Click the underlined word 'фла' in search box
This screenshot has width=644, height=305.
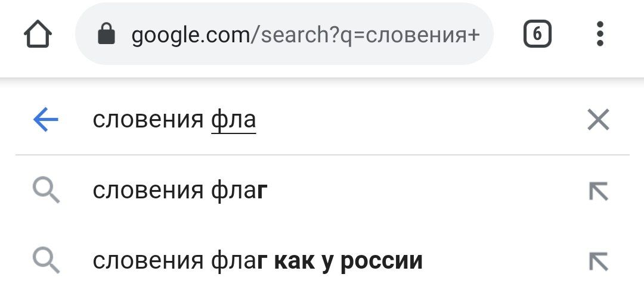click(234, 120)
